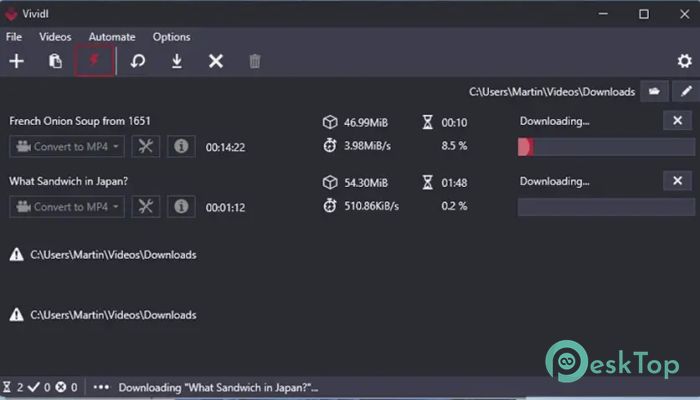Click the status bar failed count icon
This screenshot has width=700, height=400.
pyautogui.click(x=66, y=387)
